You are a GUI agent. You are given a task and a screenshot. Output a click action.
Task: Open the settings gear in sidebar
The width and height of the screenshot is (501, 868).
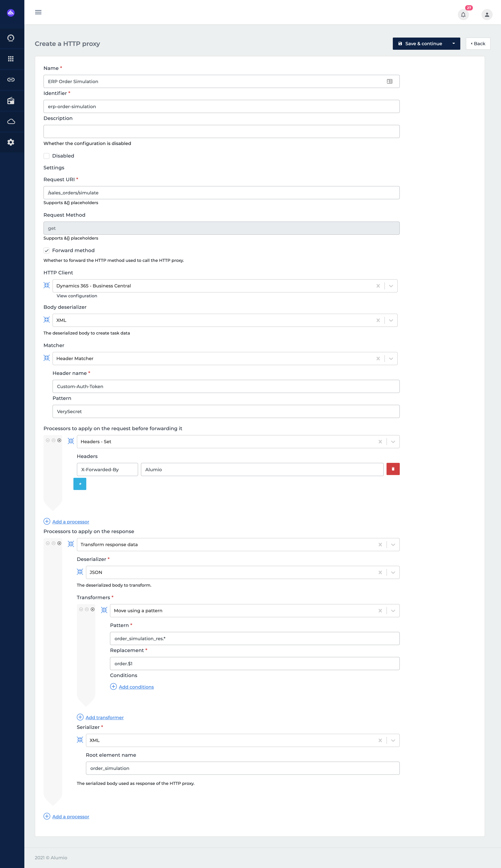(11, 142)
